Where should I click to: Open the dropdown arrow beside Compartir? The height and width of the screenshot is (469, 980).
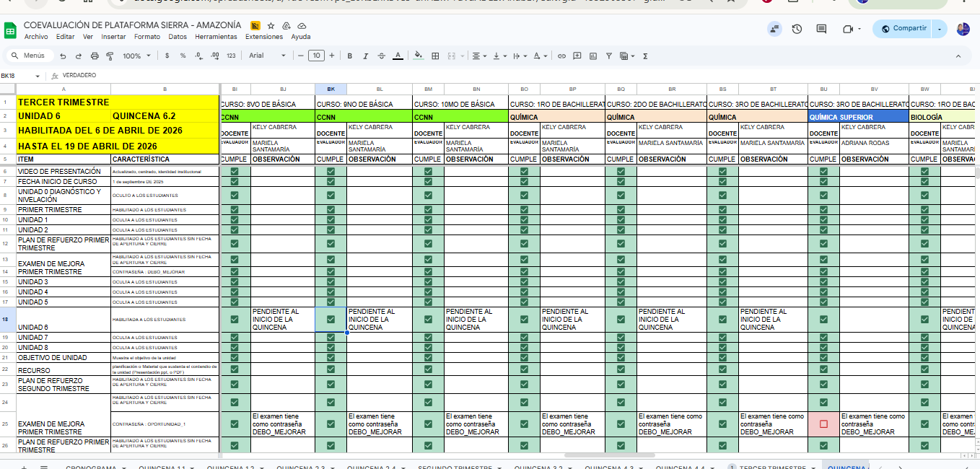(939, 29)
